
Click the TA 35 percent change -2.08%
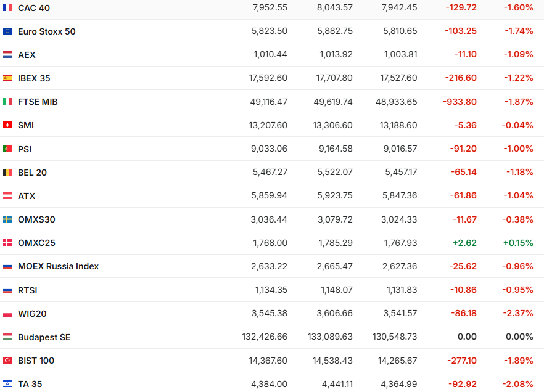pos(517,384)
